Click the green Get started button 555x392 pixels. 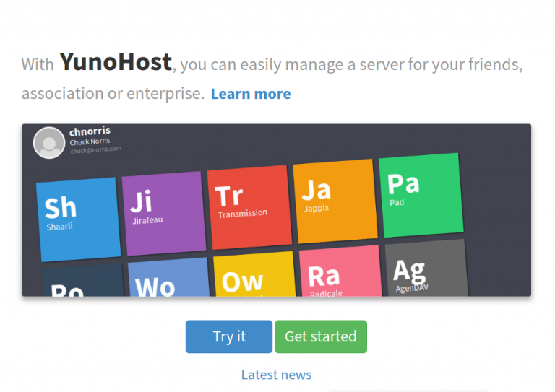(321, 336)
